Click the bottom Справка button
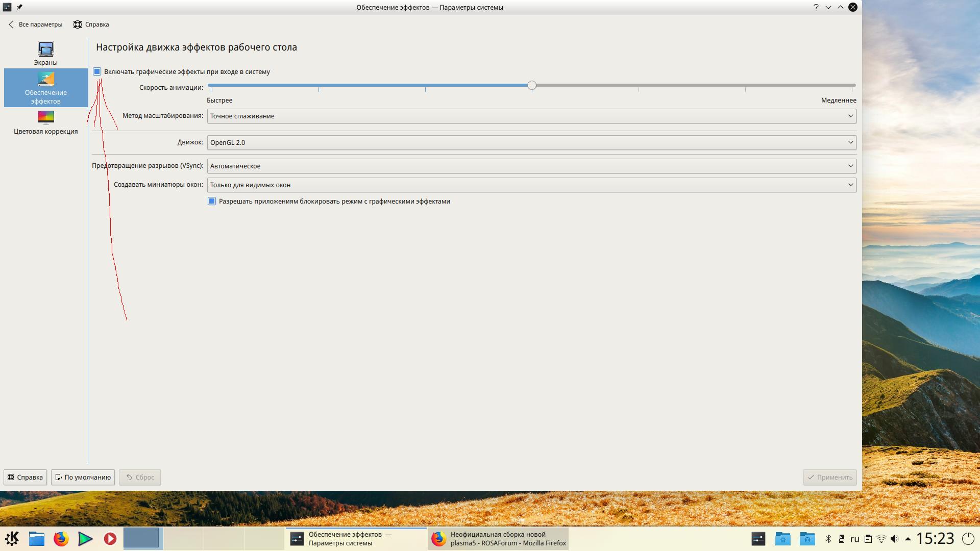The width and height of the screenshot is (980, 551). coord(25,477)
